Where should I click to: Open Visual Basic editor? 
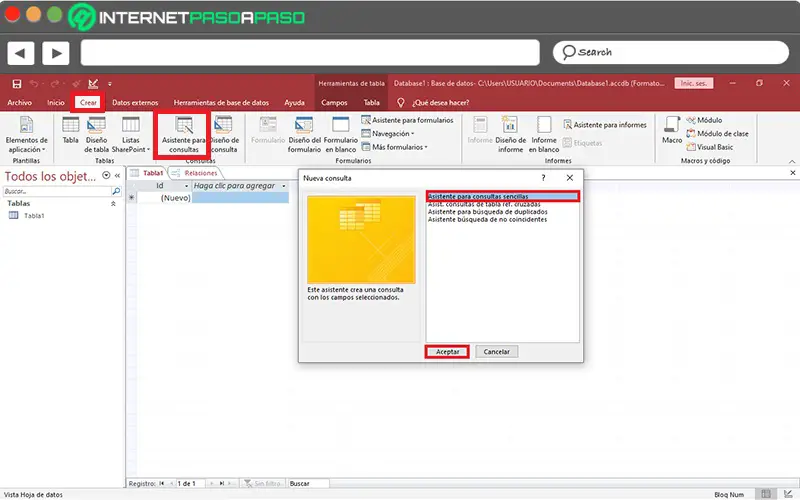click(x=710, y=147)
